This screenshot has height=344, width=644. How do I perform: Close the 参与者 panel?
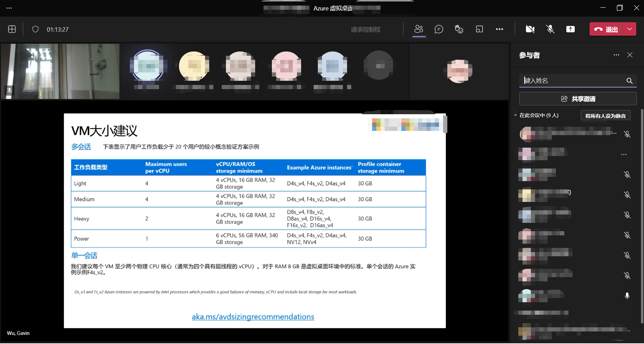[630, 55]
